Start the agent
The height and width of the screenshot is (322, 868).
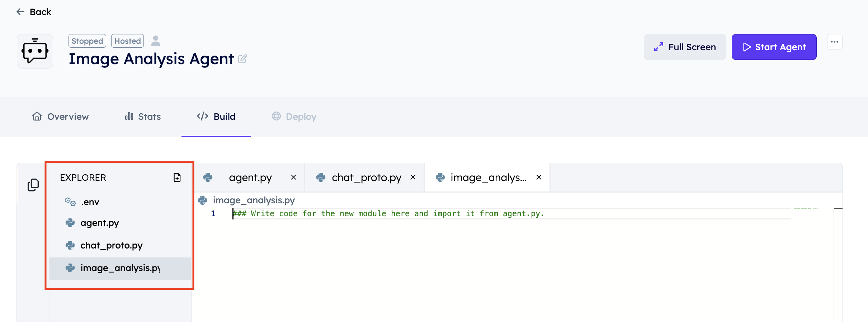point(774,47)
